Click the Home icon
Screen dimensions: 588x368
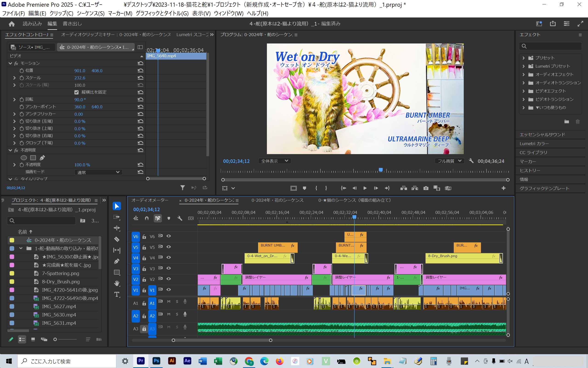pos(12,24)
